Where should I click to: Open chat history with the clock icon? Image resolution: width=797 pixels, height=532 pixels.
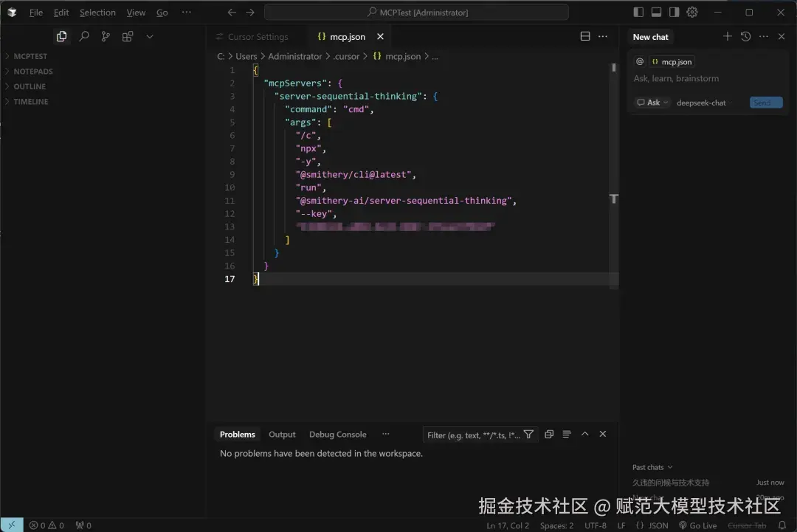pos(745,36)
